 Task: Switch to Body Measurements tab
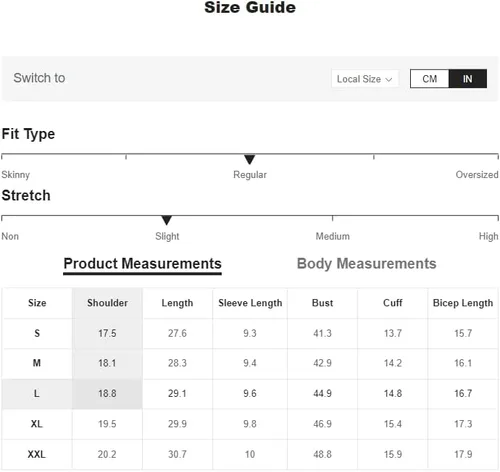tap(366, 264)
